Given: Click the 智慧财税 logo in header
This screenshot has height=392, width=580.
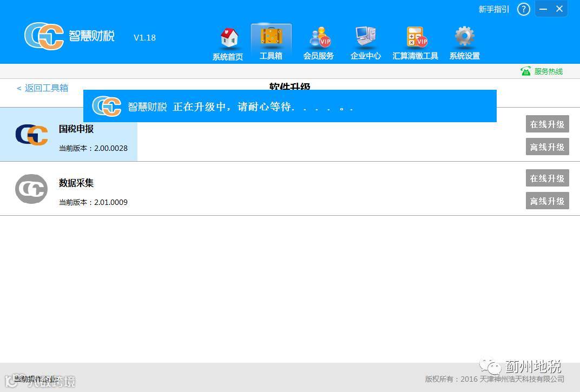Looking at the screenshot, I should click(x=70, y=36).
